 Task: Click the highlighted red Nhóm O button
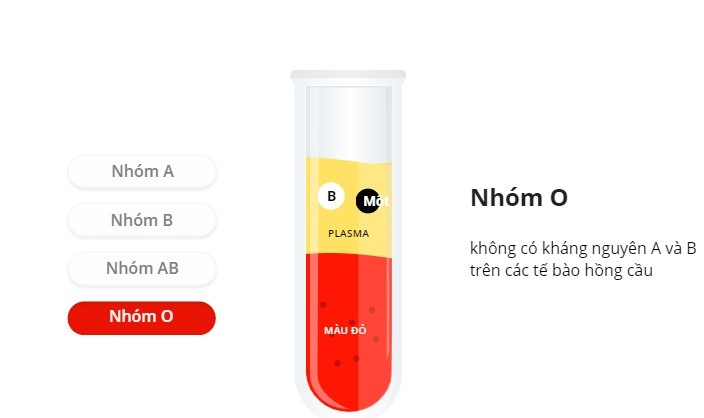pyautogui.click(x=142, y=318)
